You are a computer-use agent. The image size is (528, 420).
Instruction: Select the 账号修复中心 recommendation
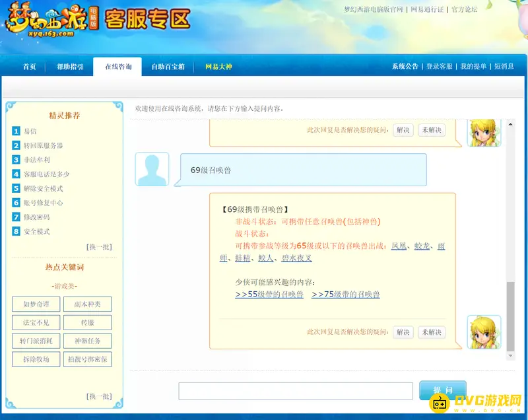43,203
